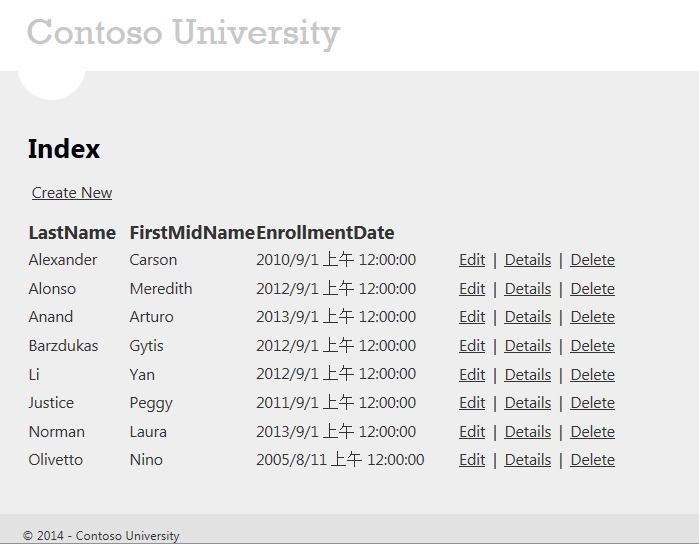The height and width of the screenshot is (545, 699).
Task: Delete the Justice Peggy row
Action: (592, 403)
